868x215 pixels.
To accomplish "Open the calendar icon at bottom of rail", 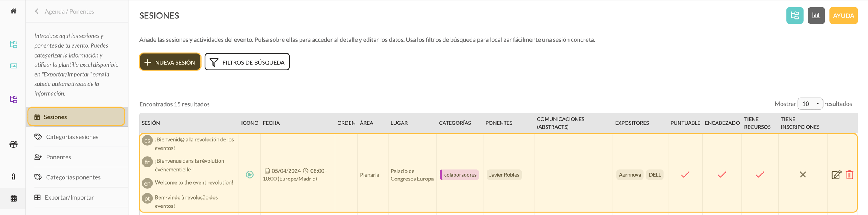I will pos(14,198).
